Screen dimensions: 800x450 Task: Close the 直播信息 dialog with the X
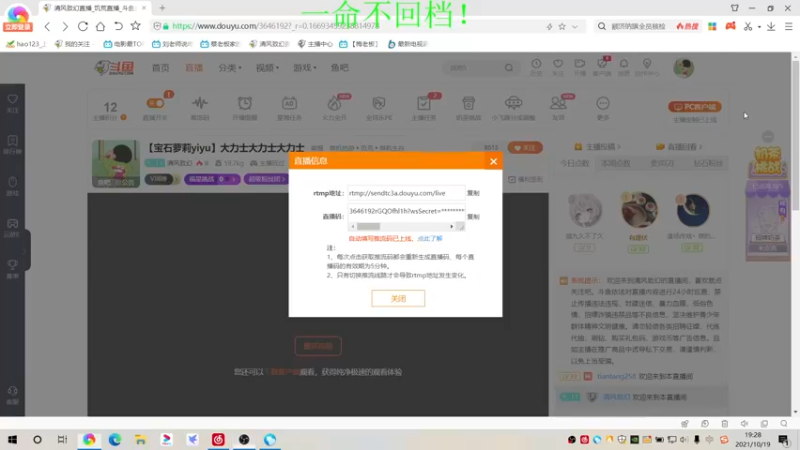(493, 161)
